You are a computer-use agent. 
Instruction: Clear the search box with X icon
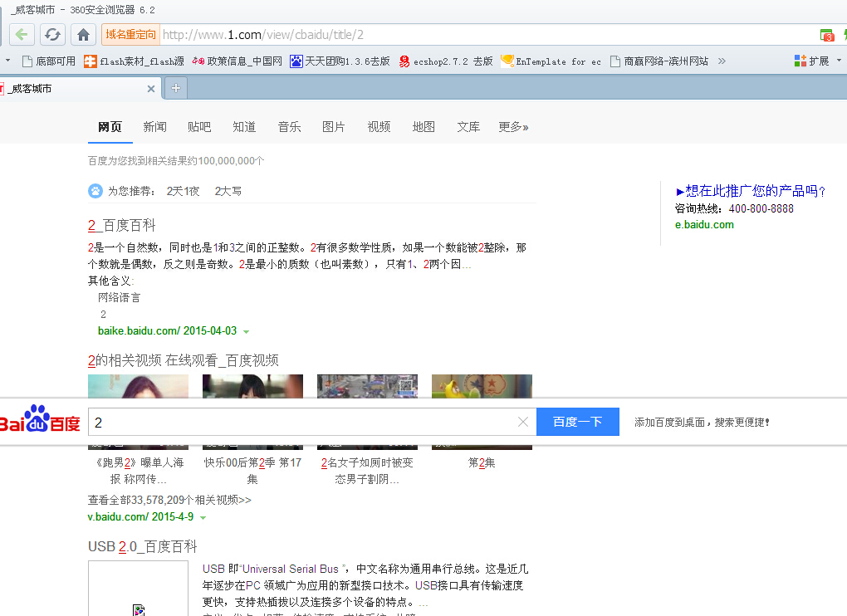[523, 422]
